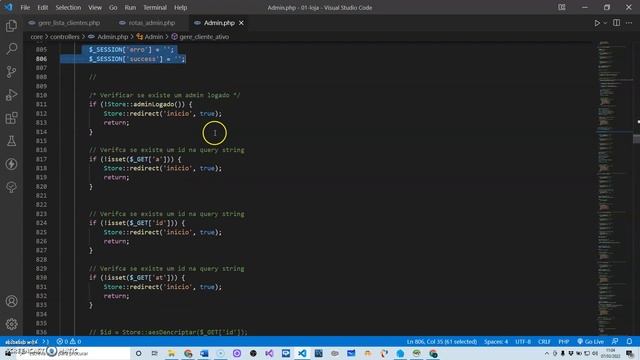Close the Admin.php tab

point(241,23)
